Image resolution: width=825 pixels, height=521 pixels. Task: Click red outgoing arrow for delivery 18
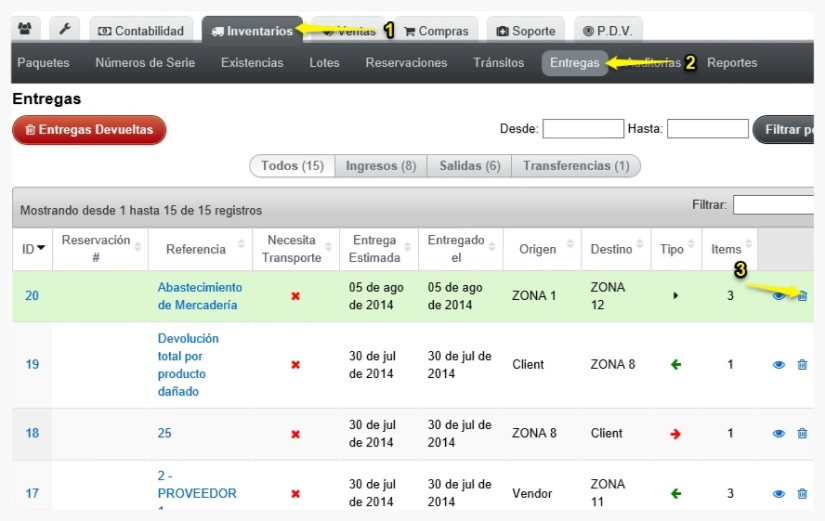coord(676,434)
